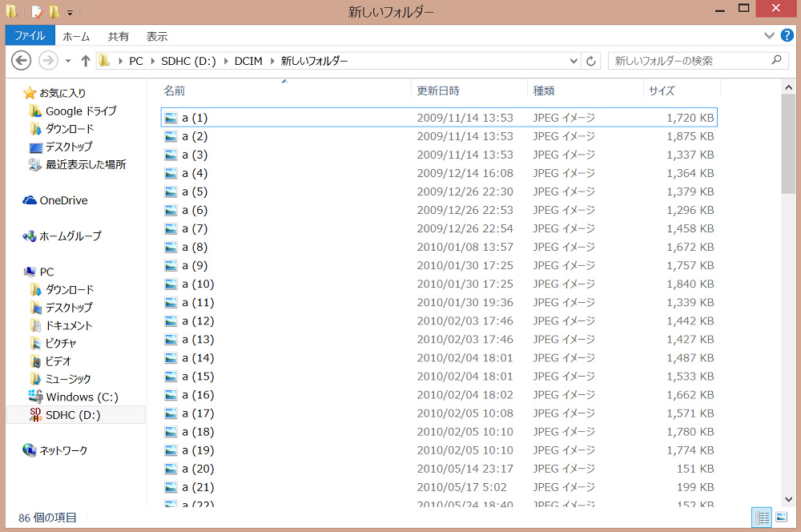Click the search magnifier icon
The width and height of the screenshot is (801, 532).
point(775,60)
